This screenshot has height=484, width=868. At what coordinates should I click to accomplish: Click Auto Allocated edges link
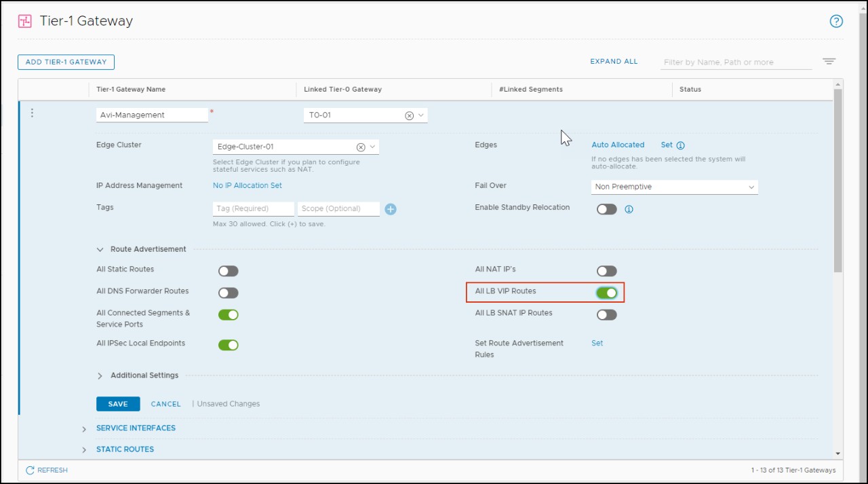(618, 145)
